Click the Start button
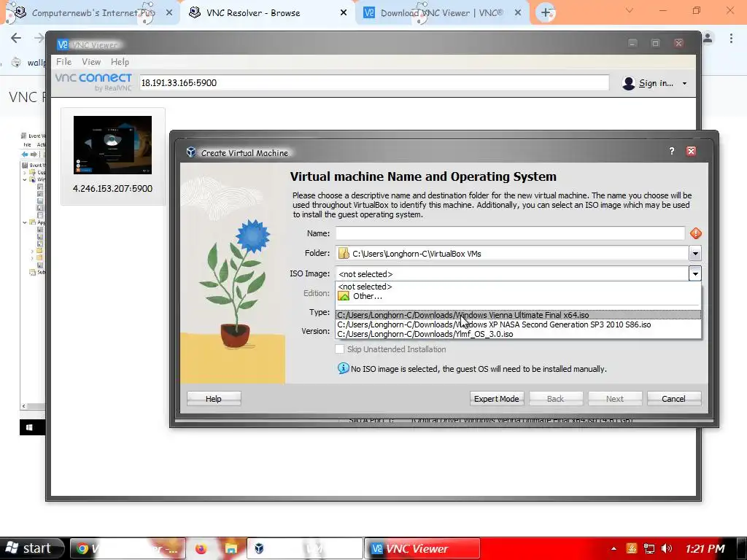 coord(31,548)
